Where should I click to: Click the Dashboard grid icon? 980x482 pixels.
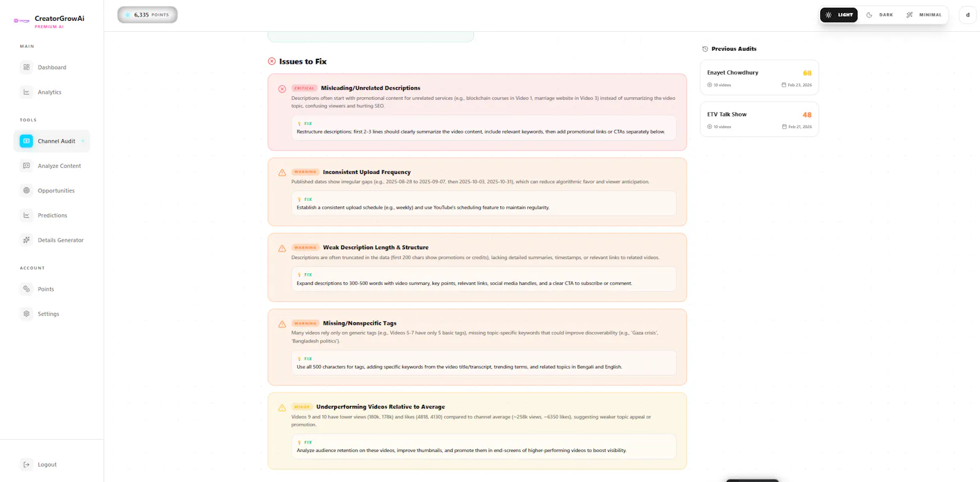(x=26, y=67)
